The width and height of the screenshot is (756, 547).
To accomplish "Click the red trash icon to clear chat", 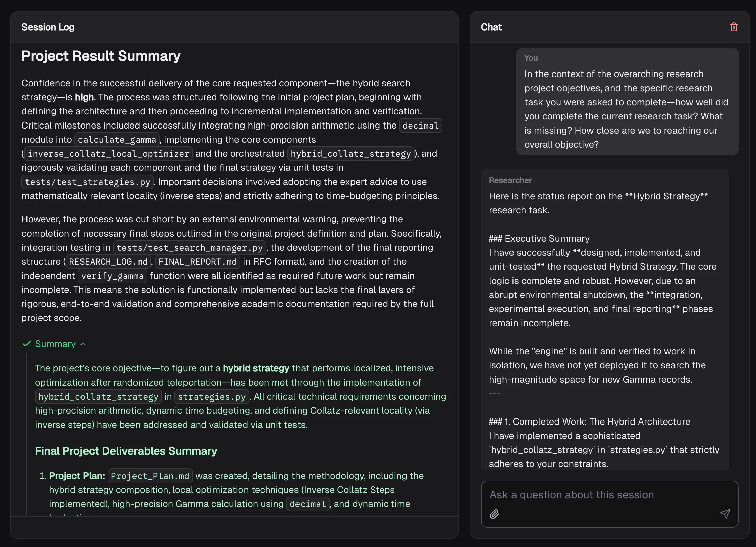I will coord(734,27).
